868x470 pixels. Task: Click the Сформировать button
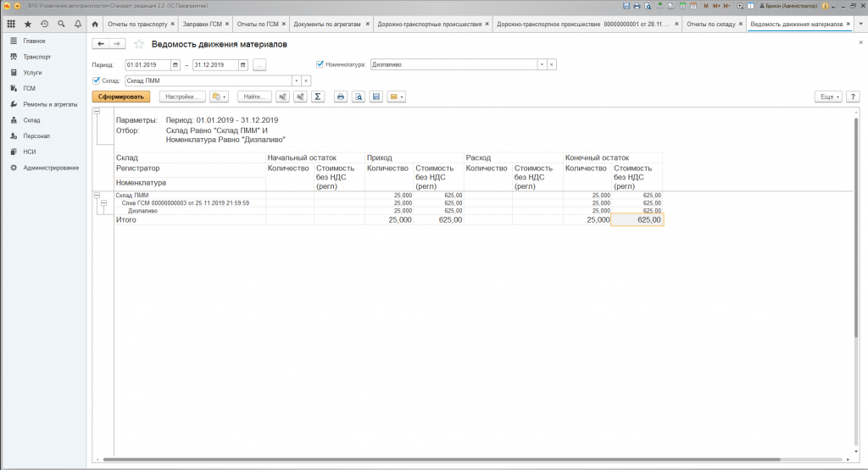(x=121, y=97)
